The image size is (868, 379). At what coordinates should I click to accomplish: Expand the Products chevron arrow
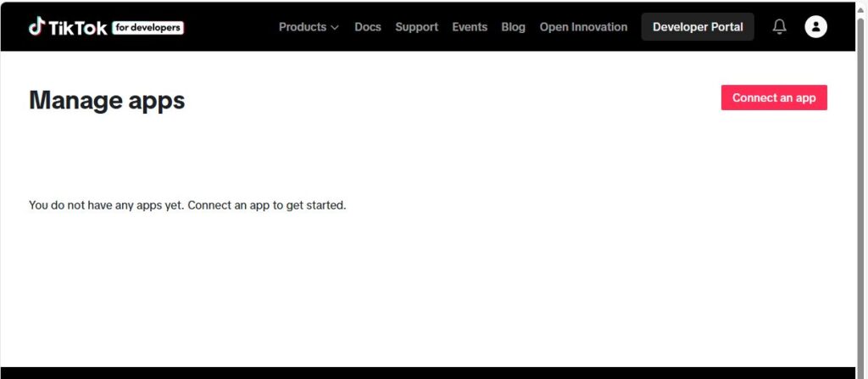click(x=335, y=28)
